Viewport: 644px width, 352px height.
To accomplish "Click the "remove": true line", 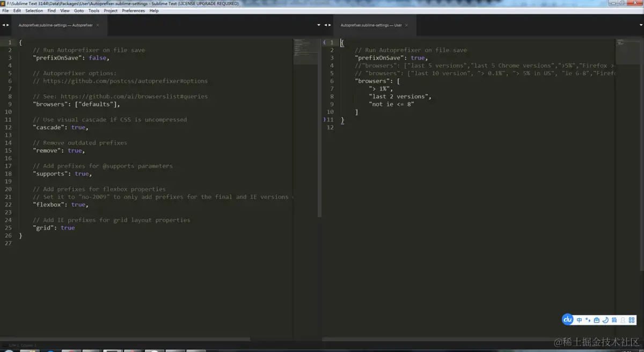I will click(59, 150).
